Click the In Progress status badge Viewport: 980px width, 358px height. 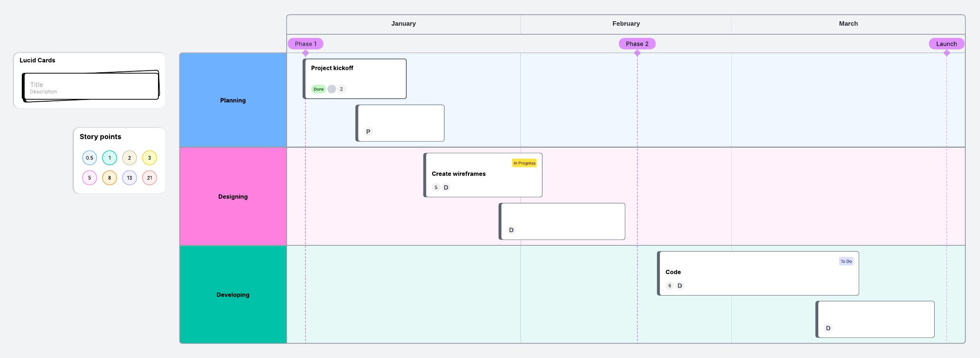point(524,163)
